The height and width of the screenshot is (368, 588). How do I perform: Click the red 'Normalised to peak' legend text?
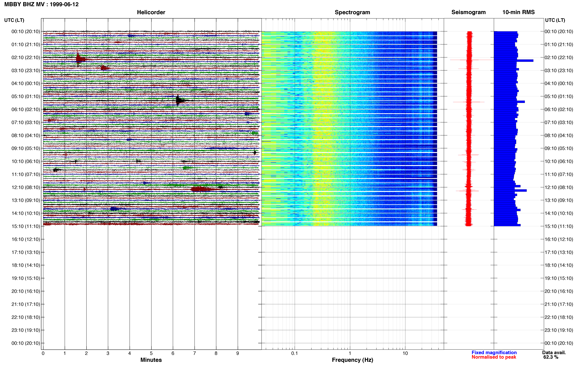click(494, 357)
